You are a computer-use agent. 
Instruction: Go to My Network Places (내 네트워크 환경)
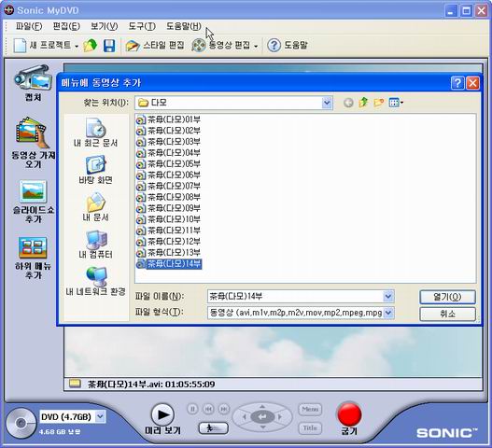pos(96,281)
